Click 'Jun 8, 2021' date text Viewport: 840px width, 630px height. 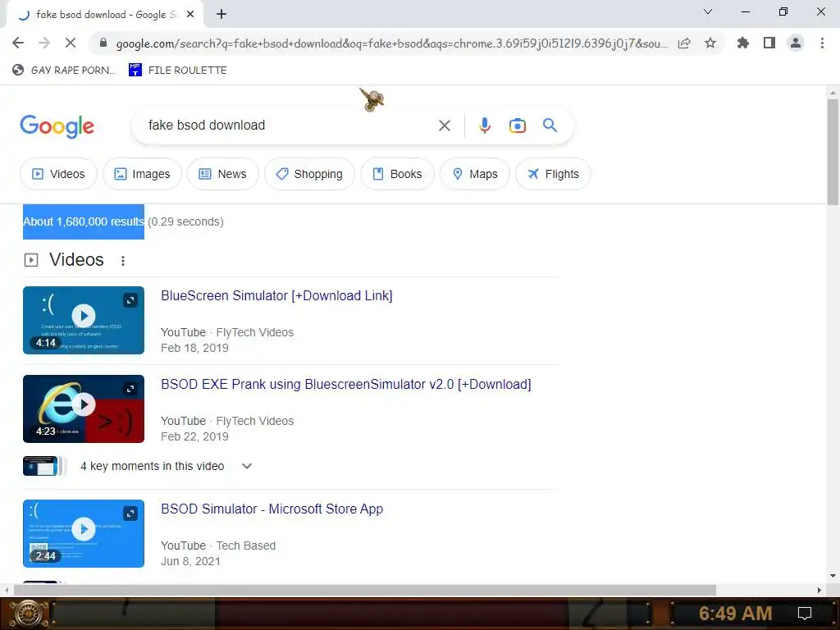[x=190, y=561]
